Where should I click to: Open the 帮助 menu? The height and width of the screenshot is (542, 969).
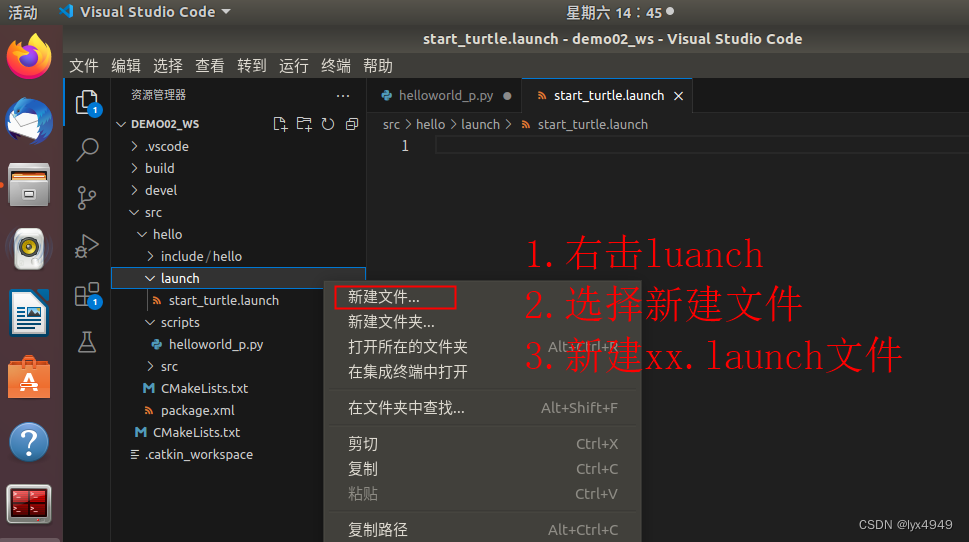tap(378, 66)
